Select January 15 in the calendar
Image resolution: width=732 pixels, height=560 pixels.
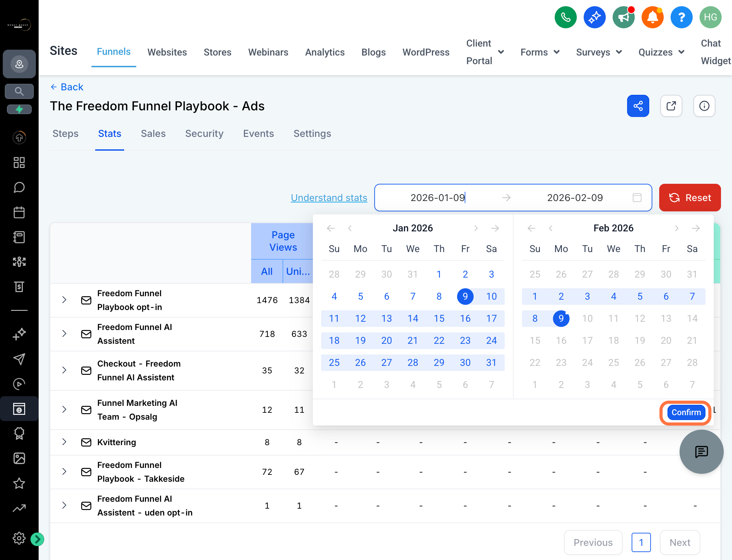pyautogui.click(x=439, y=318)
